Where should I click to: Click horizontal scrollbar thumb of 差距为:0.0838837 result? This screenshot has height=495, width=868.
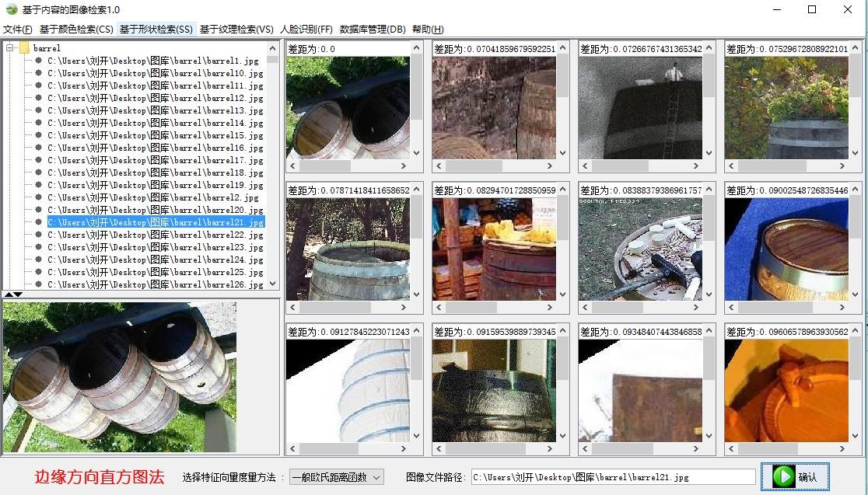pyautogui.click(x=617, y=307)
